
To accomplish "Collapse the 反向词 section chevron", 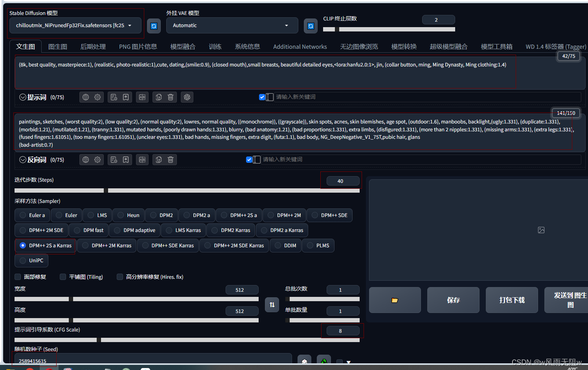I will pos(23,160).
